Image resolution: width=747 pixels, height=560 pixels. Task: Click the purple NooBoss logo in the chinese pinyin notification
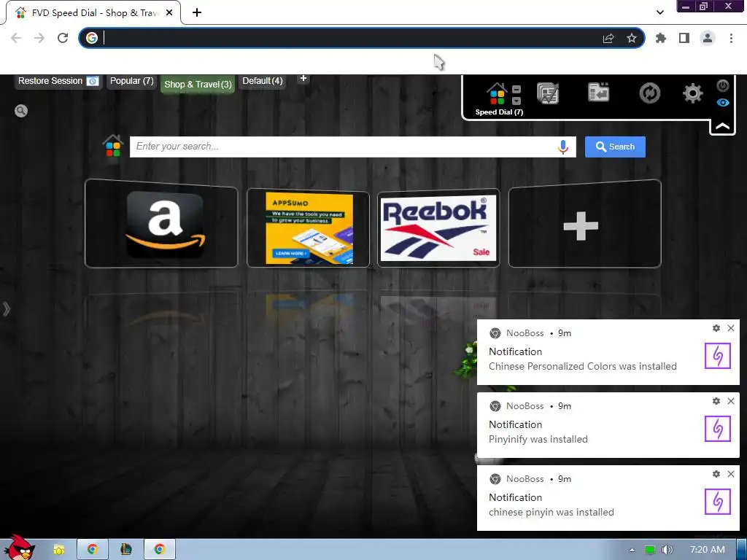[x=718, y=502]
